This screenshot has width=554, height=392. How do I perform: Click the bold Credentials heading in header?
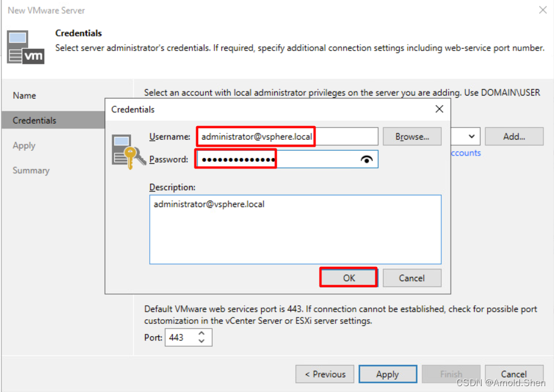(x=79, y=33)
